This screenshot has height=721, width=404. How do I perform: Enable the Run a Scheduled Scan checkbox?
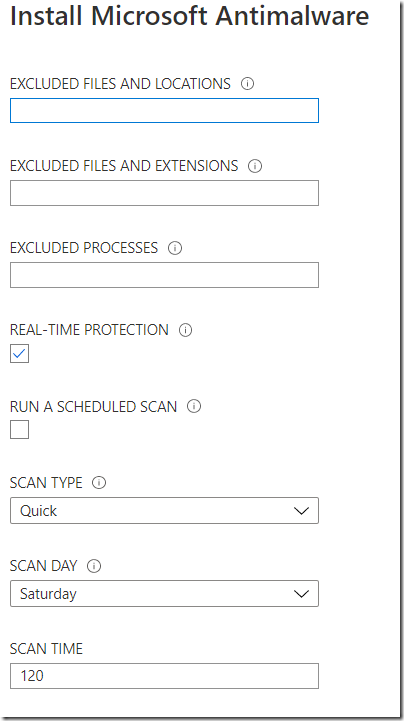[x=19, y=429]
